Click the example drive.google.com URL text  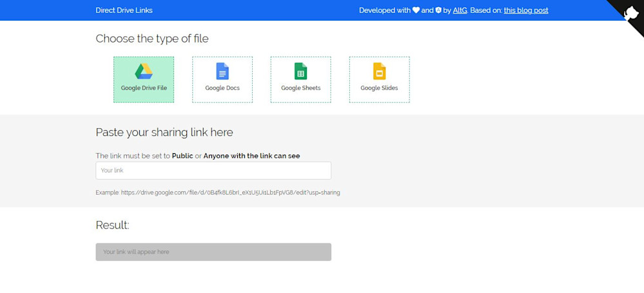click(x=230, y=193)
